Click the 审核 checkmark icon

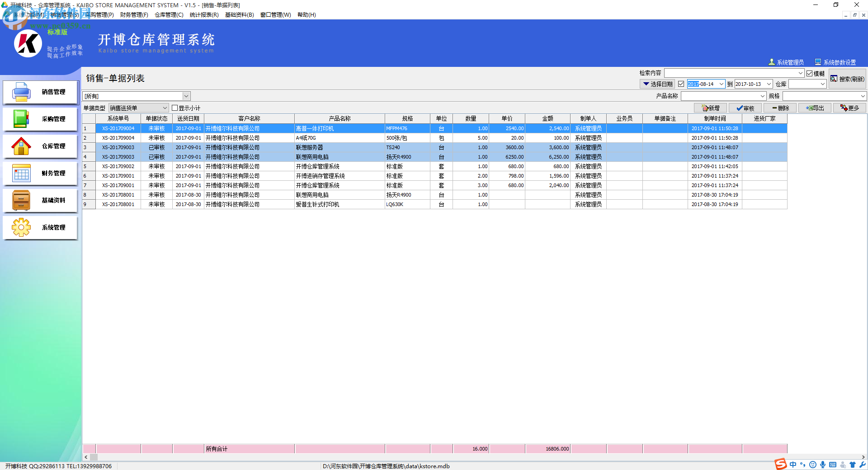click(x=740, y=108)
